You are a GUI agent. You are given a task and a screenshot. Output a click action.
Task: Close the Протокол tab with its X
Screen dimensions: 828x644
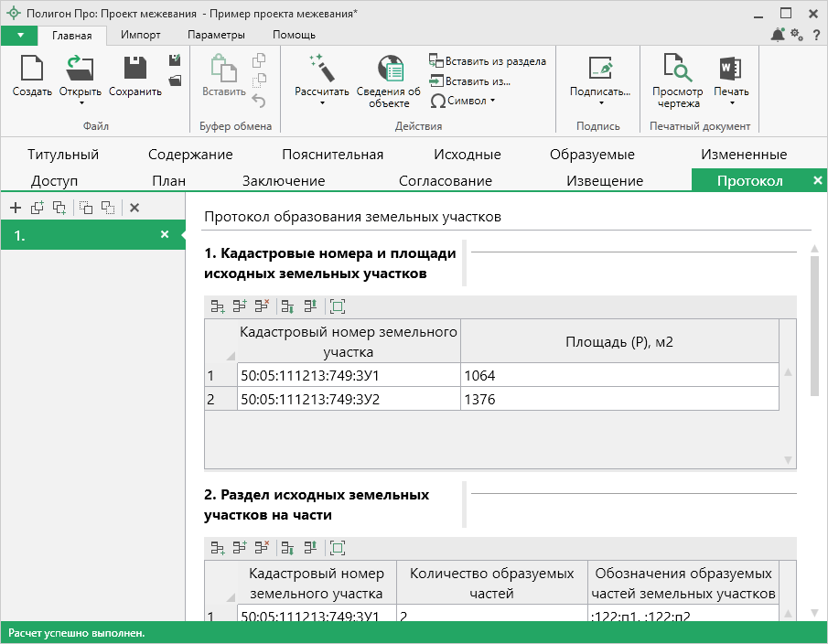point(817,181)
